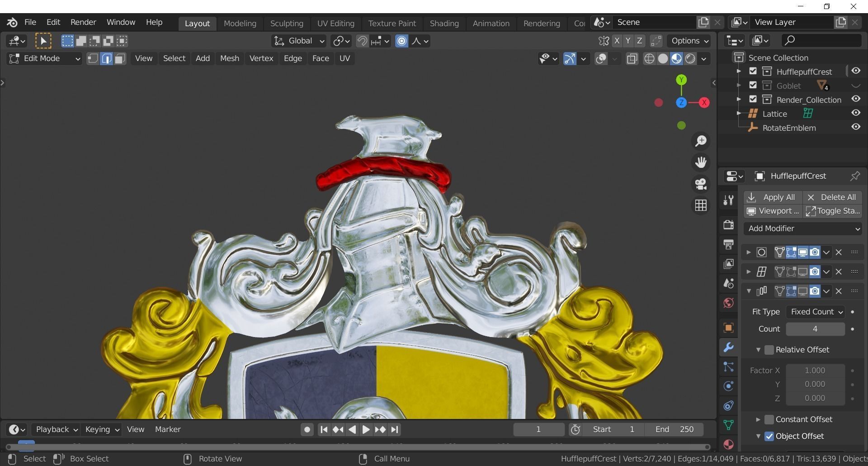Open Fit Type Fixed Count dropdown
The image size is (868, 466).
[816, 312]
